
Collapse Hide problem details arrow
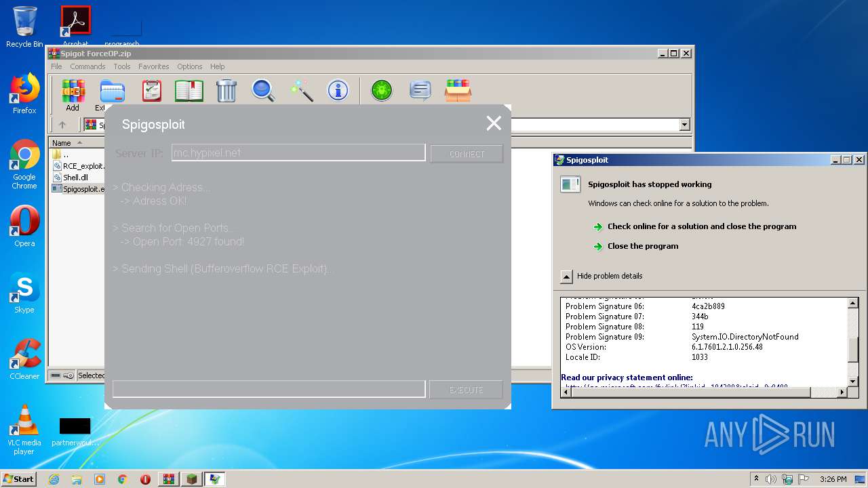click(x=566, y=276)
